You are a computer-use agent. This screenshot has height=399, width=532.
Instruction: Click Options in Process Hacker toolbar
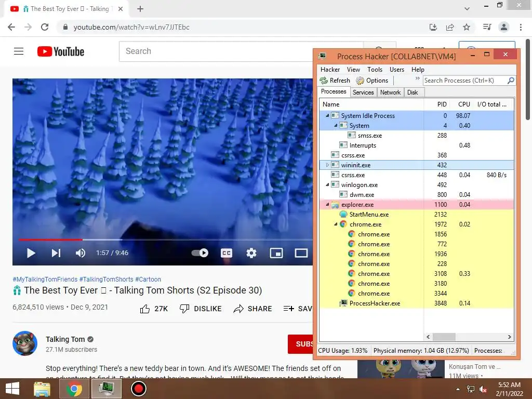[x=372, y=81]
